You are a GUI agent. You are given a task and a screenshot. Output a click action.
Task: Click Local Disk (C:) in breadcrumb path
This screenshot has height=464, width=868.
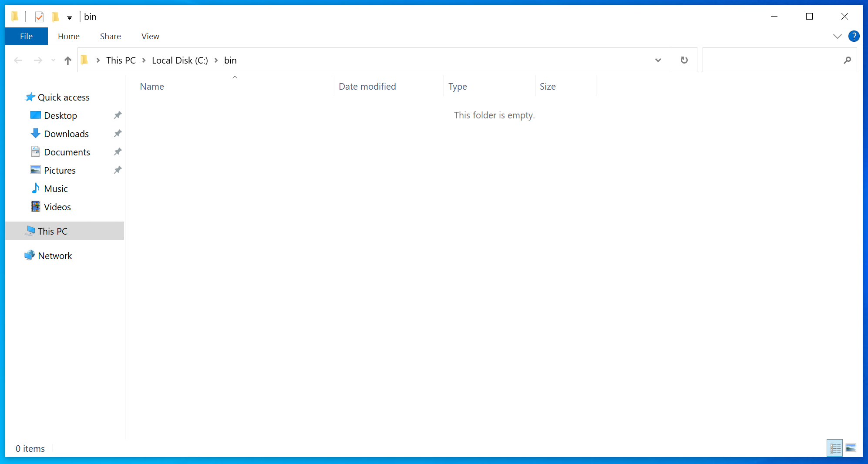[x=180, y=61]
